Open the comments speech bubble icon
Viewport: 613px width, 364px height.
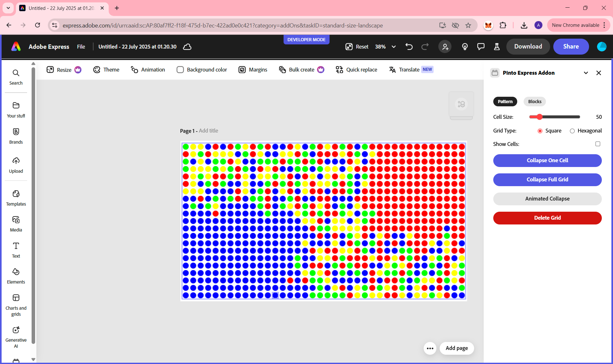[x=481, y=47]
